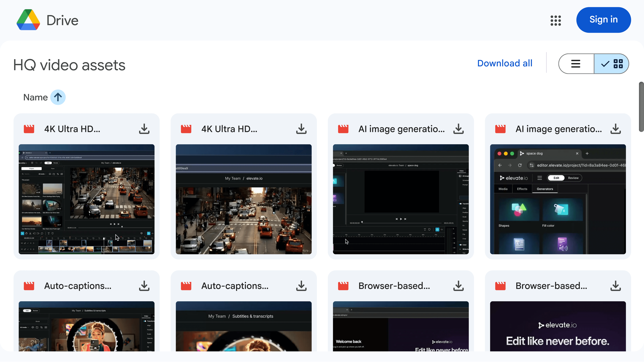This screenshot has width=644, height=362.
Task: Select the grid layout view toggle
Action: tap(611, 64)
